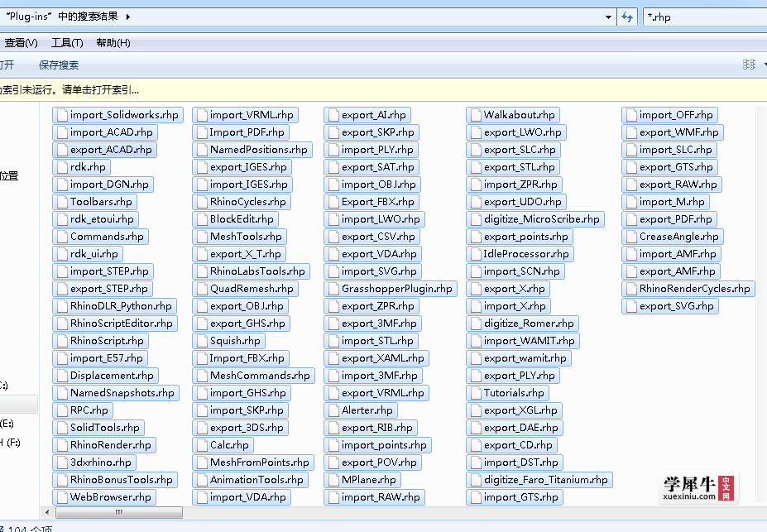This screenshot has width=767, height=532.
Task: Click the 保存搜索 button
Action: (x=59, y=65)
